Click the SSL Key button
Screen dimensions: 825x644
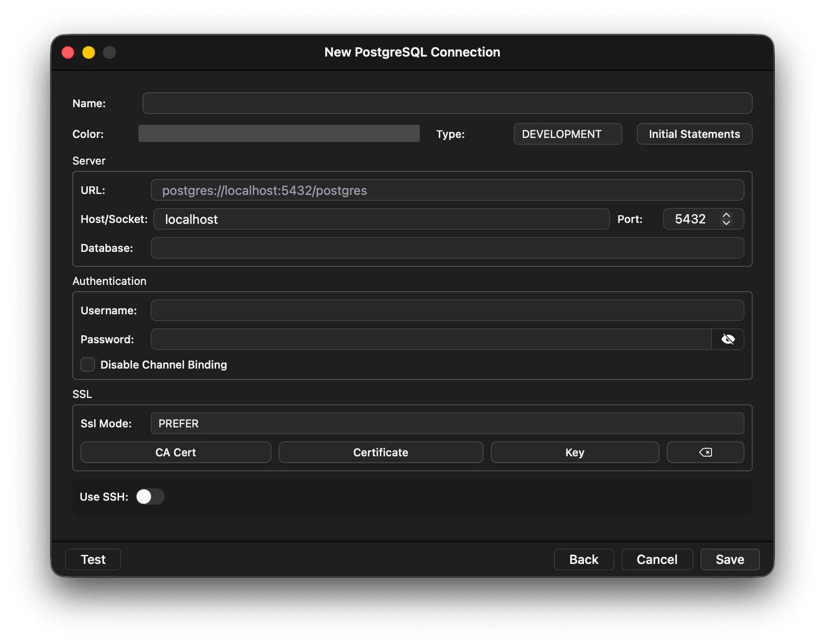pos(574,452)
